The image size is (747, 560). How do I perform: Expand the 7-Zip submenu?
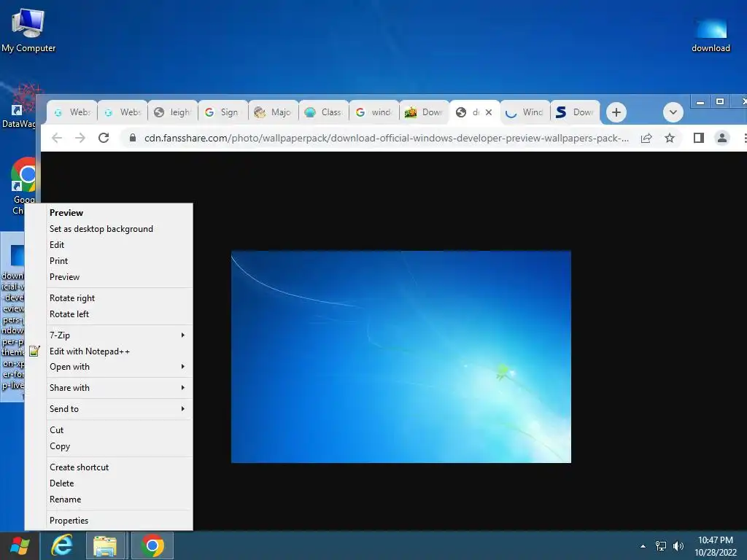point(119,335)
